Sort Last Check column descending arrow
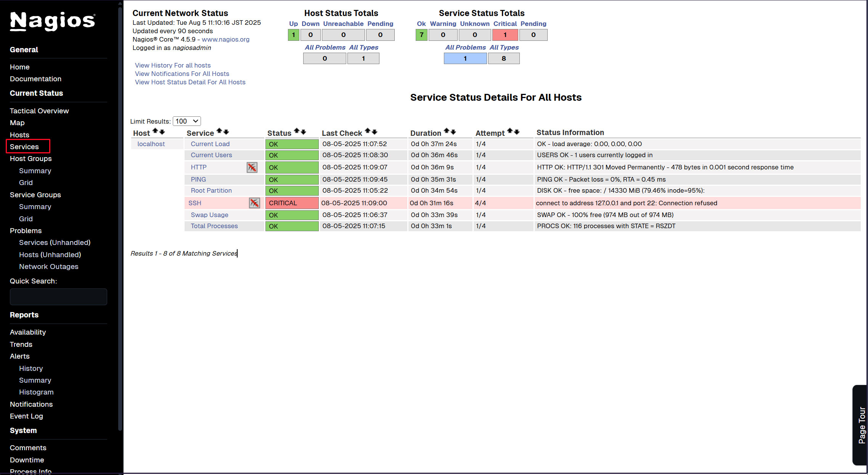The height and width of the screenshot is (475, 868). click(375, 132)
